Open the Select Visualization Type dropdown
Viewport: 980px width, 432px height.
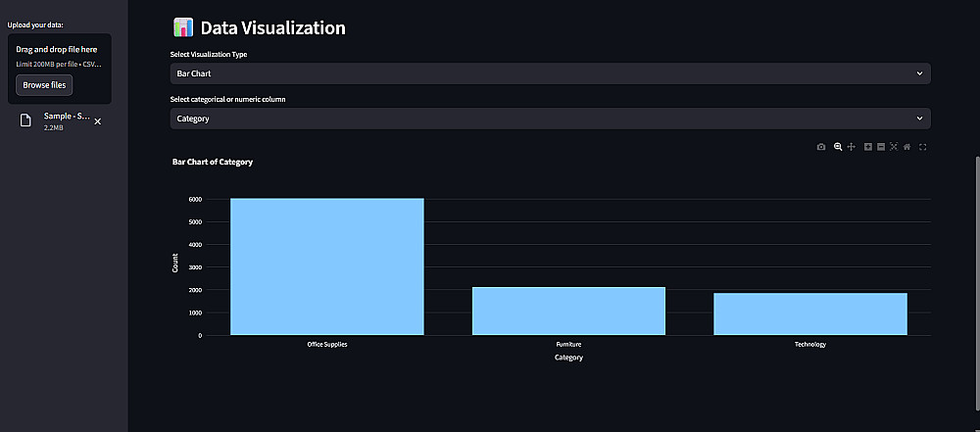coord(550,73)
